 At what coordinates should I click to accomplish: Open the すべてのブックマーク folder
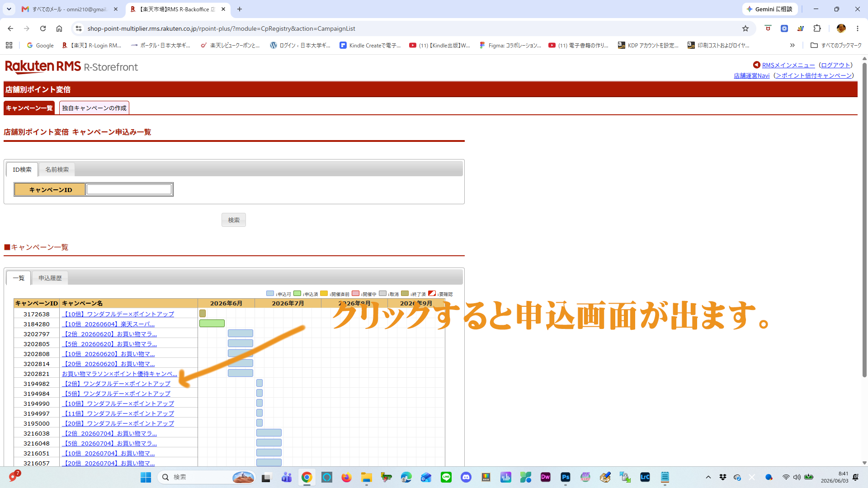(x=836, y=45)
